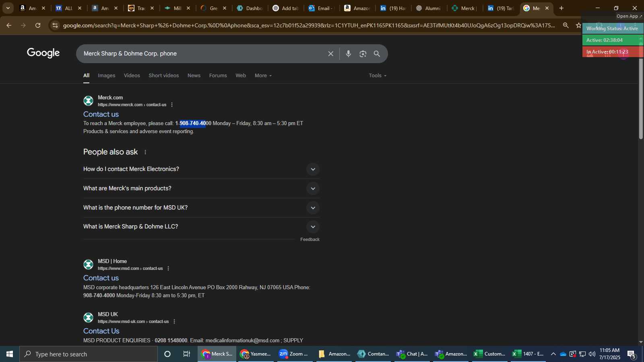Viewport: 644px width, 362px height.
Task: Submit search with magnifier icon
Action: (377, 54)
